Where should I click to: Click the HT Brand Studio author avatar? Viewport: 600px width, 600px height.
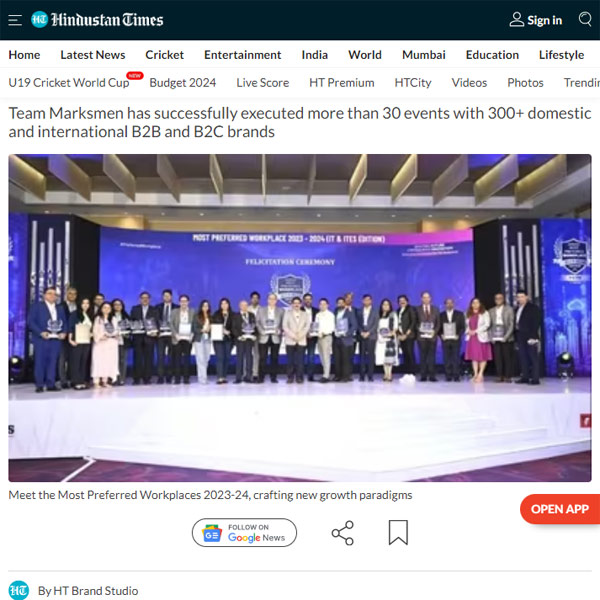[x=19, y=590]
